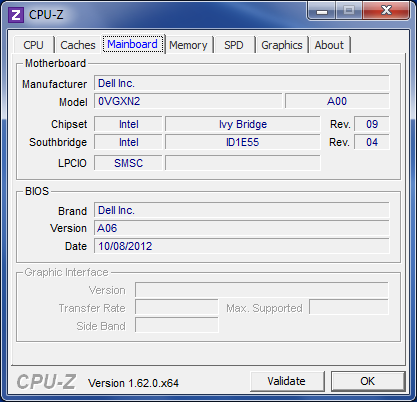The image size is (417, 402).
Task: Click the BIOS Date label
Action: (x=76, y=246)
